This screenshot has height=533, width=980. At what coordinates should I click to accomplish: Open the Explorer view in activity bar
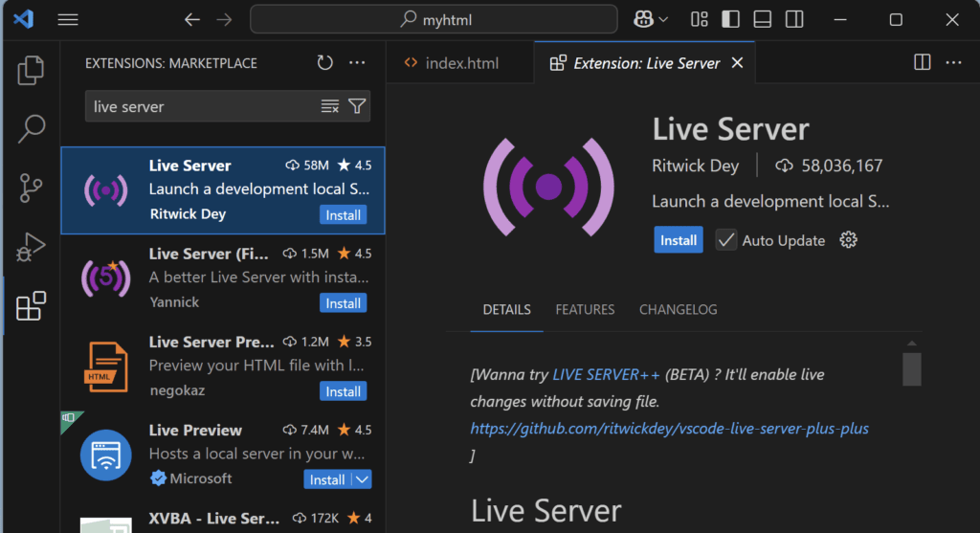click(30, 69)
